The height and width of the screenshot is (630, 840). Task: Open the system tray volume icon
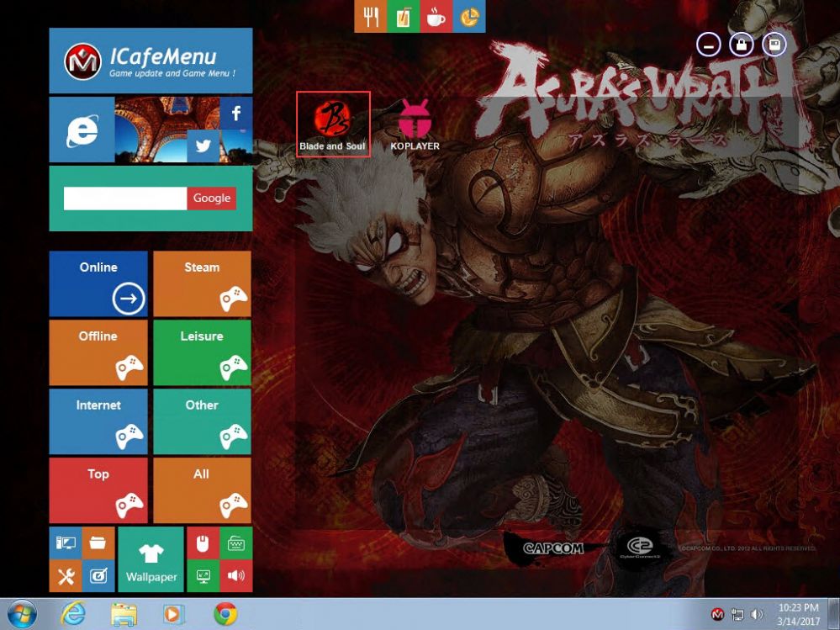757,615
